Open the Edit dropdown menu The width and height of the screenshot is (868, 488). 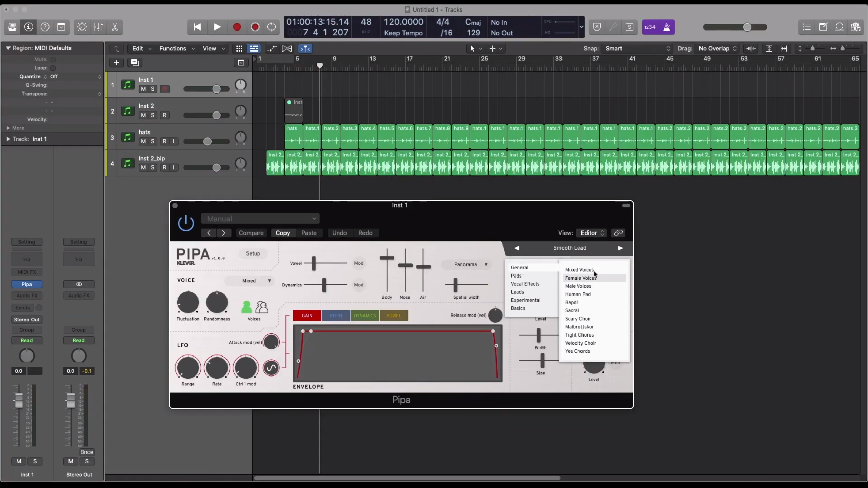(x=141, y=48)
